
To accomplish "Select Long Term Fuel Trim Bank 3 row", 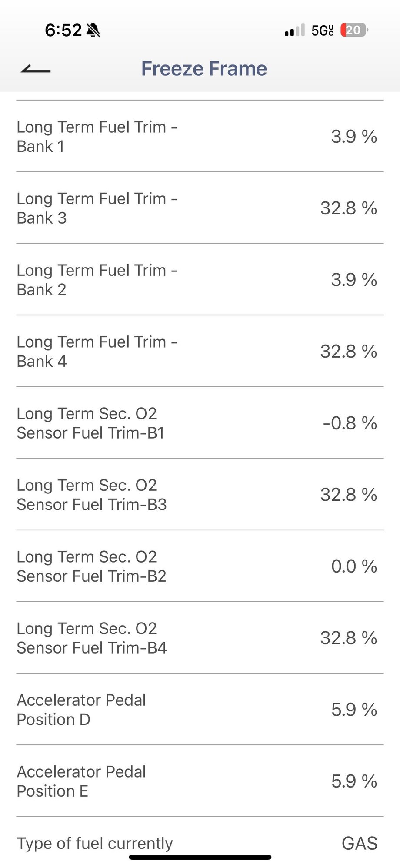I will (200, 208).
